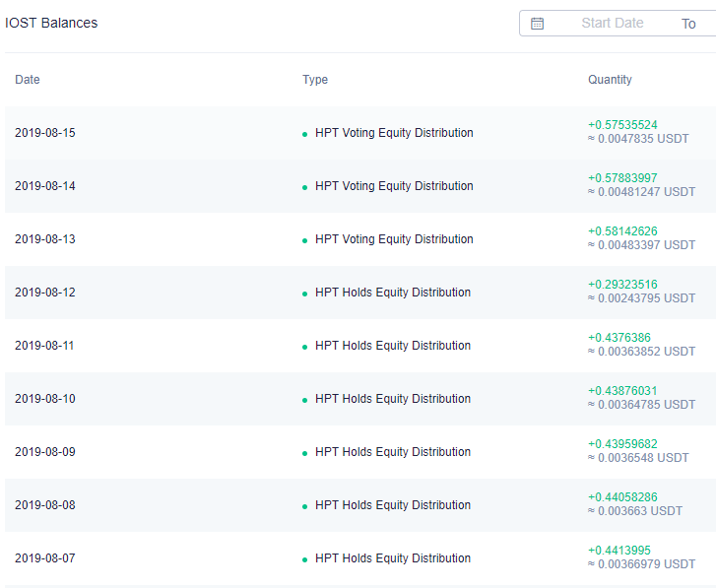
Task: Click green status dot for 2019-08-07 entry
Action: [304, 559]
